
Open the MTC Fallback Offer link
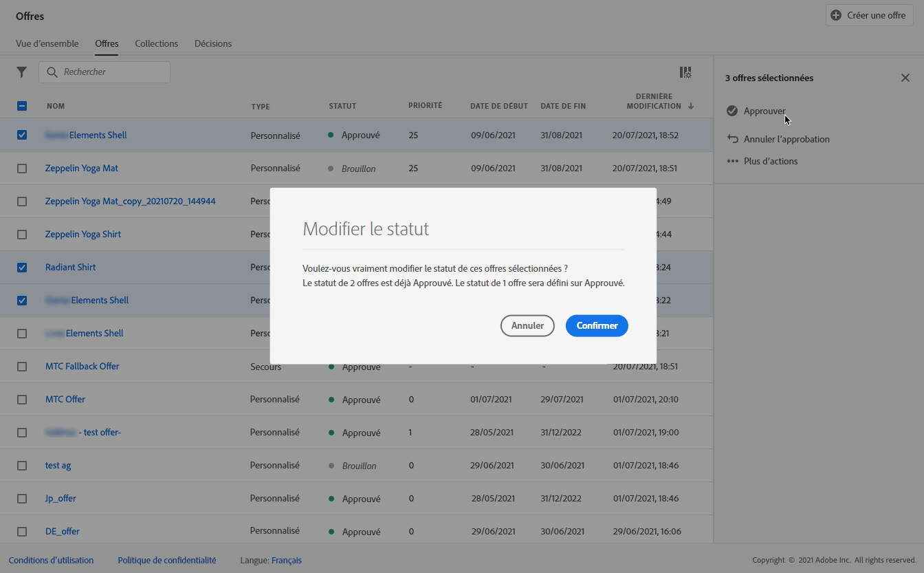[82, 367]
